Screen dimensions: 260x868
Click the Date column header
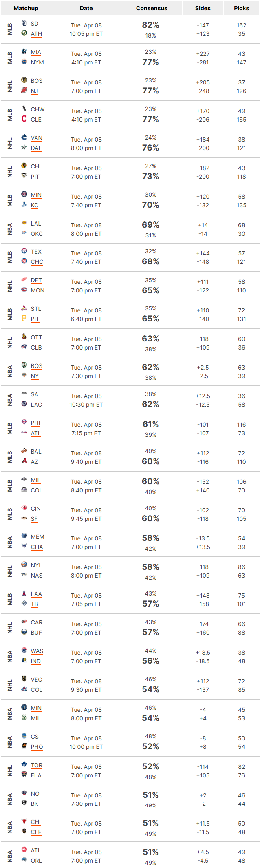(x=86, y=8)
